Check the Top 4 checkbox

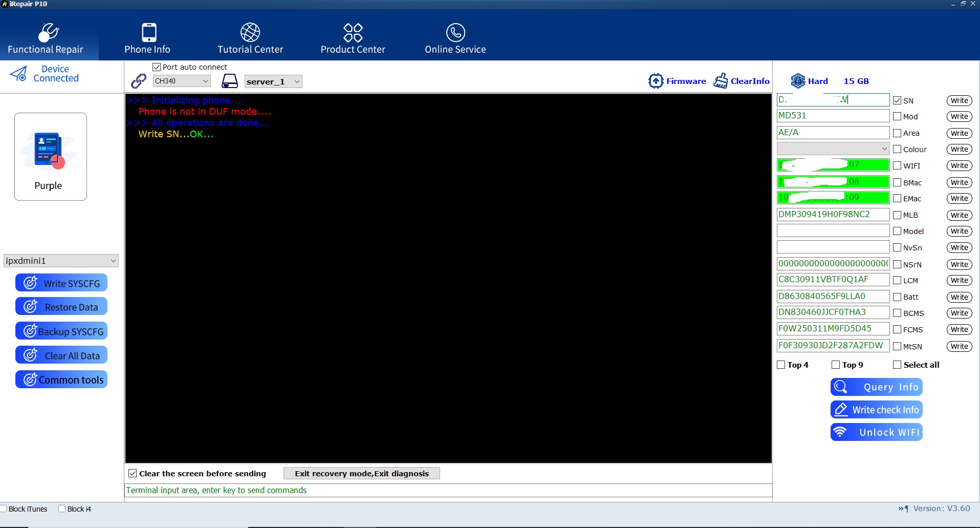(781, 365)
